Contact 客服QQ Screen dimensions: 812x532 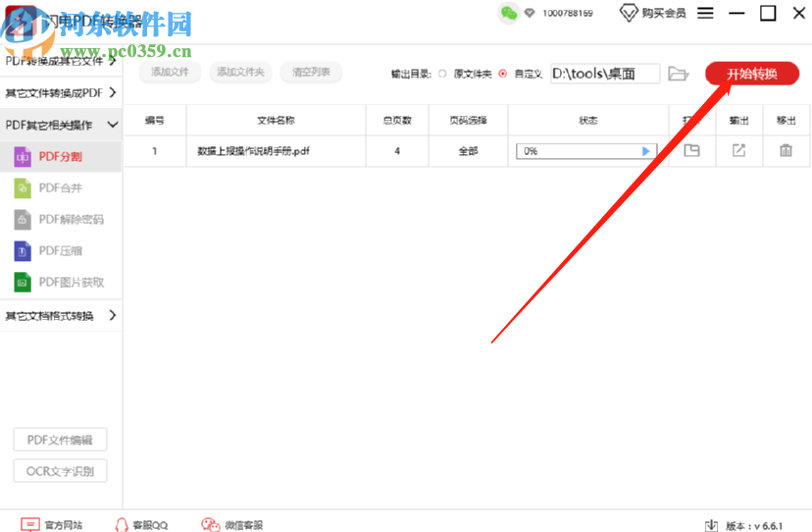coord(141,525)
